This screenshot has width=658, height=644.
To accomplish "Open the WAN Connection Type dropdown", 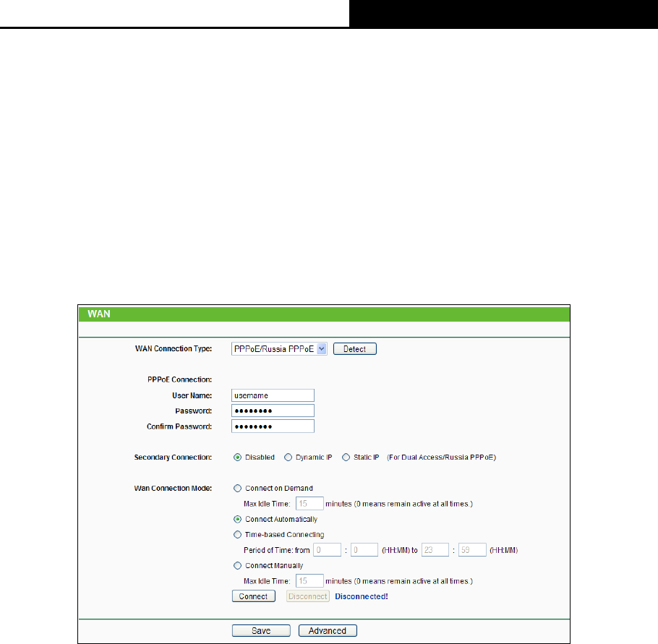I will tap(279, 349).
